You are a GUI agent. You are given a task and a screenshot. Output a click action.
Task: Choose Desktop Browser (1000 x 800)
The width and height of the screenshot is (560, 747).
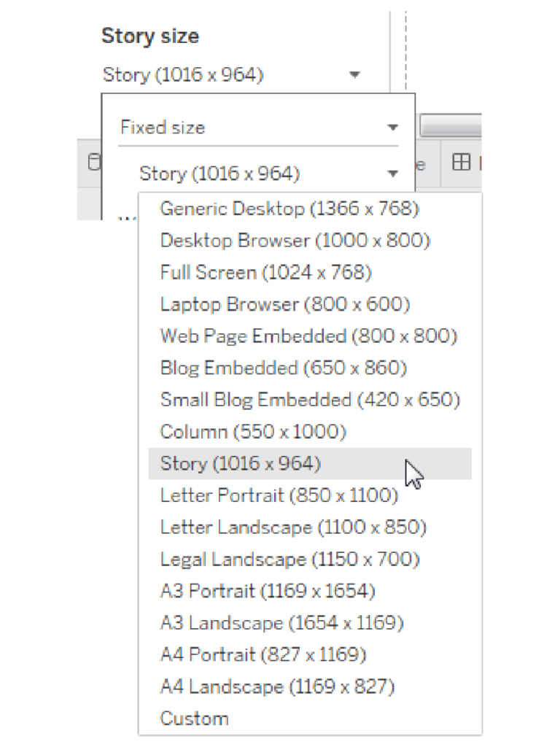(295, 240)
